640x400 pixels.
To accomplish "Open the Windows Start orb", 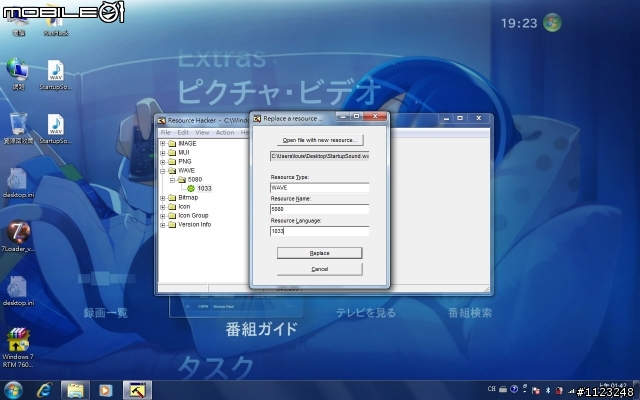I will click(x=13, y=391).
